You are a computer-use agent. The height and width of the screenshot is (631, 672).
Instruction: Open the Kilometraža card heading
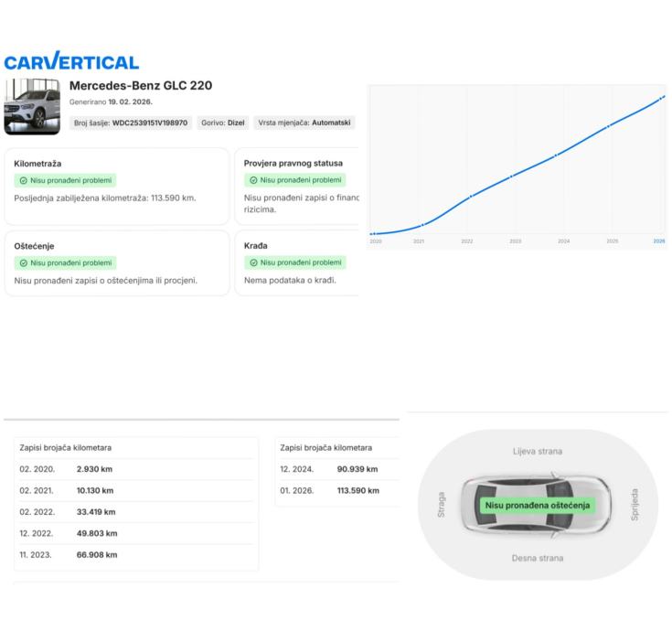(37, 164)
